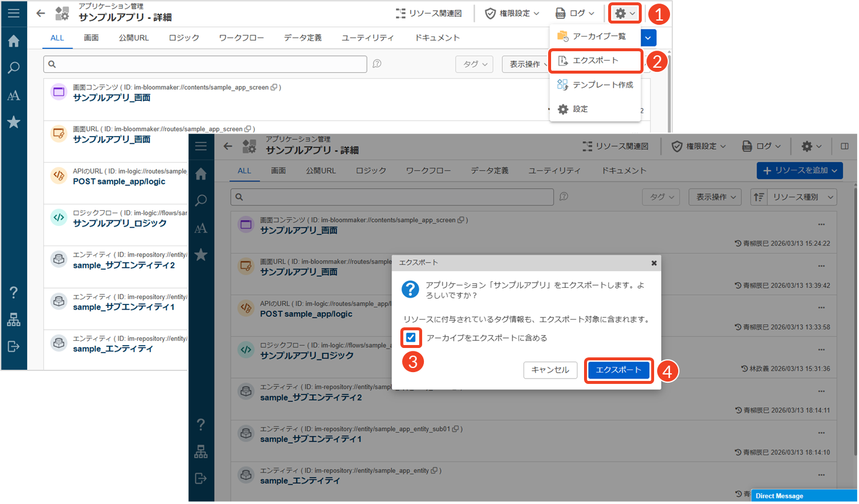The image size is (859, 504).
Task: Switch to the ワークフロー tab
Action: pyautogui.click(x=428, y=171)
